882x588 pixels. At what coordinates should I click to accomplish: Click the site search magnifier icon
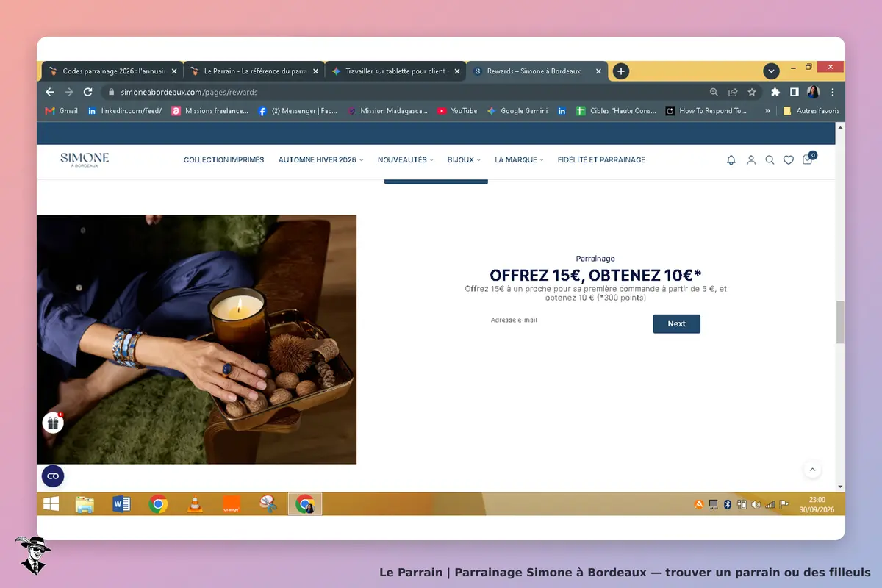tap(770, 159)
